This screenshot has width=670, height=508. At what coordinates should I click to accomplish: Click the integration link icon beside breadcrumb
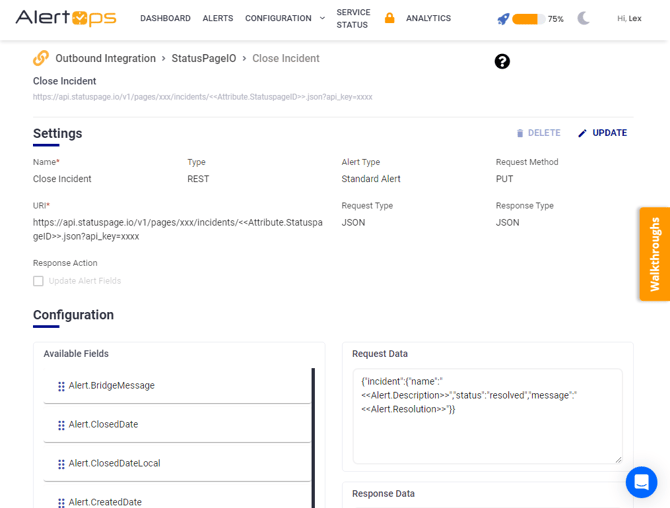(x=41, y=58)
